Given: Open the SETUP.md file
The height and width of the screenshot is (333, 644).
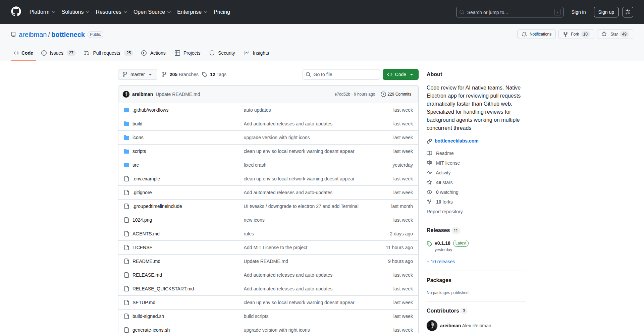Looking at the screenshot, I should (144, 302).
